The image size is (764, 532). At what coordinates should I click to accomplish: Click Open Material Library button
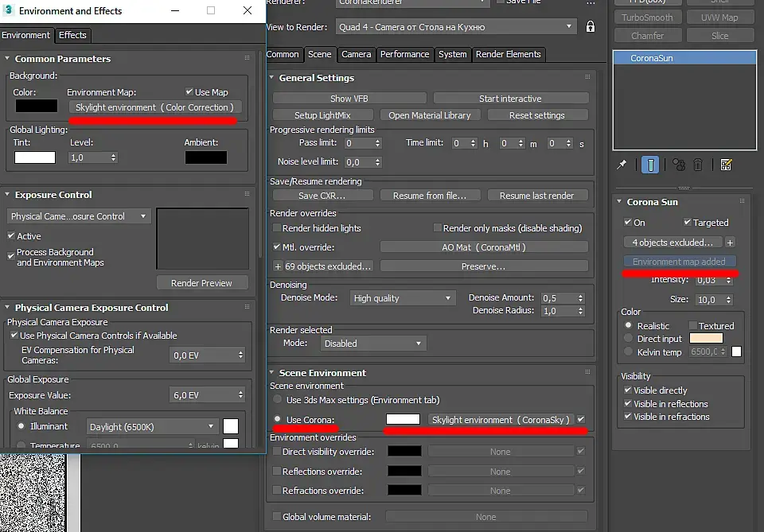pos(429,115)
